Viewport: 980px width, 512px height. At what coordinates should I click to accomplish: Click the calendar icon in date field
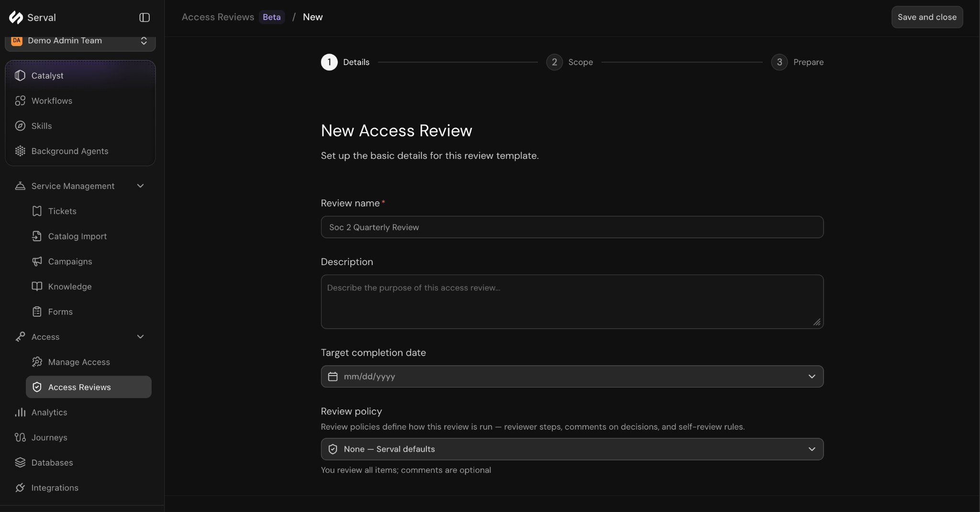pyautogui.click(x=333, y=377)
